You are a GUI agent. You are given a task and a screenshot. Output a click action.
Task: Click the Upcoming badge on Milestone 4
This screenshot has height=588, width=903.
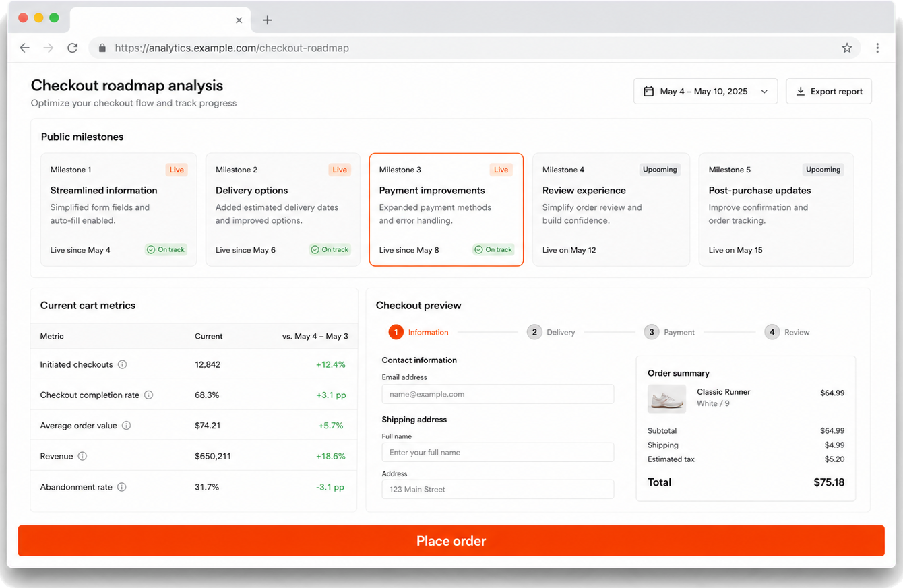point(660,170)
